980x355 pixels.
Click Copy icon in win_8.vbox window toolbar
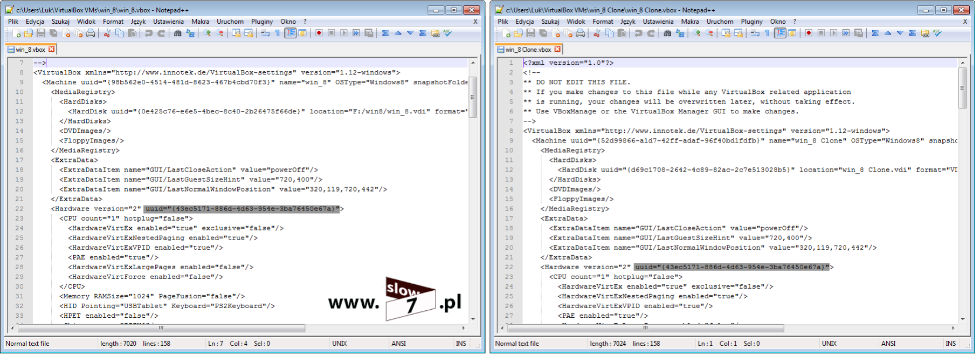(x=120, y=33)
